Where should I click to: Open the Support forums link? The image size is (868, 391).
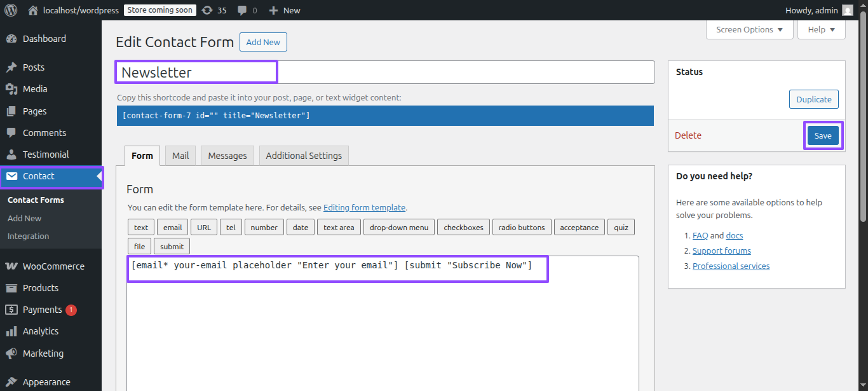722,250
